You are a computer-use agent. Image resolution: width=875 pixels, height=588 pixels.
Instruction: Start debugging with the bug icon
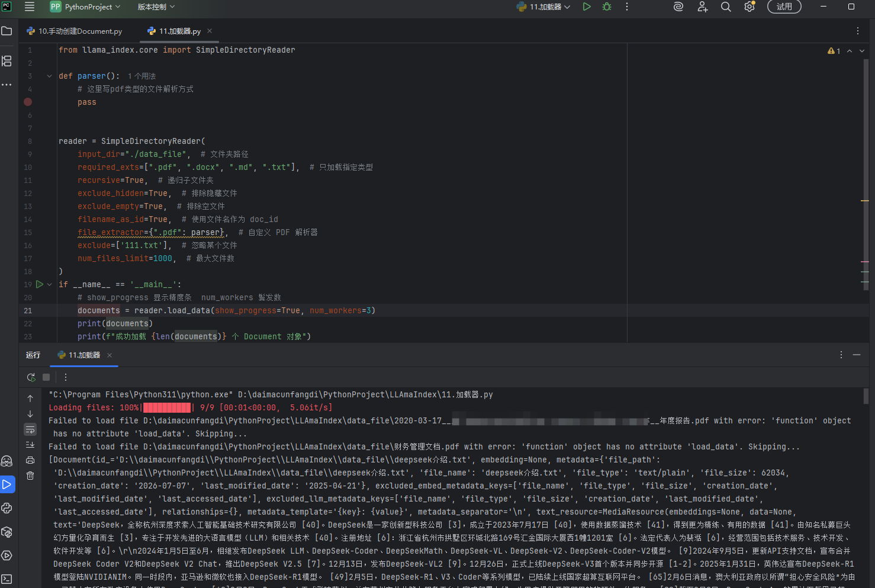tap(607, 7)
